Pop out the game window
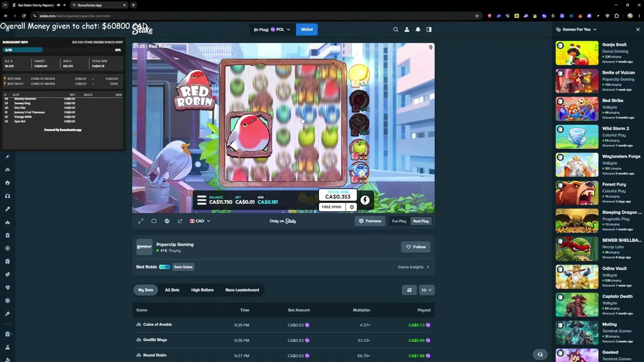Viewport: 644px width, 362px height. click(x=180, y=221)
